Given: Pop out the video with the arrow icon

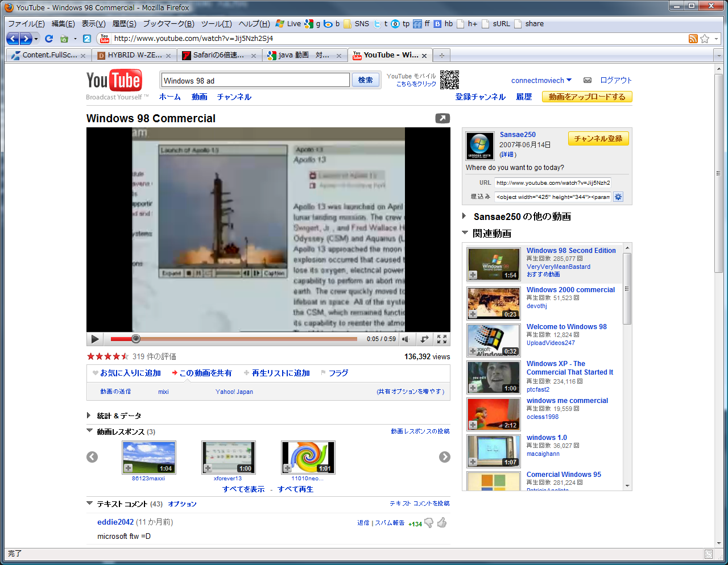Looking at the screenshot, I should 442,118.
